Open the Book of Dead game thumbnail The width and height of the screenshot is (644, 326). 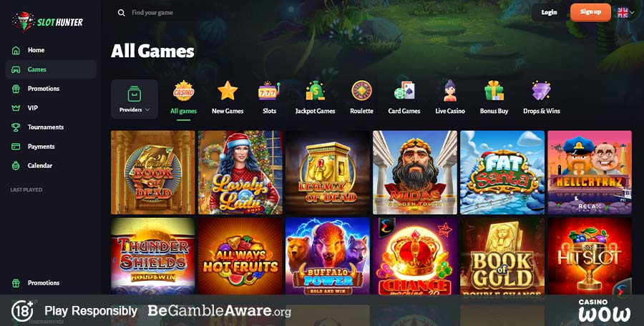click(153, 172)
